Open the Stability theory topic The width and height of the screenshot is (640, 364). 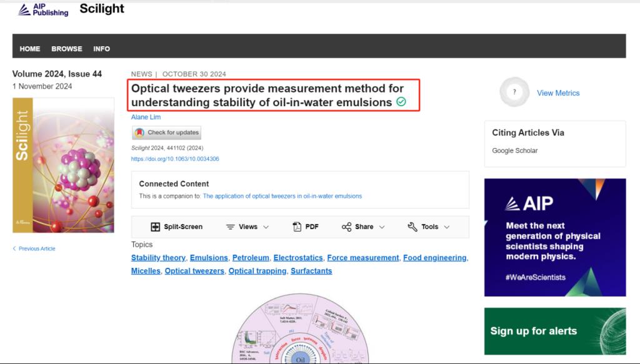[x=158, y=258]
